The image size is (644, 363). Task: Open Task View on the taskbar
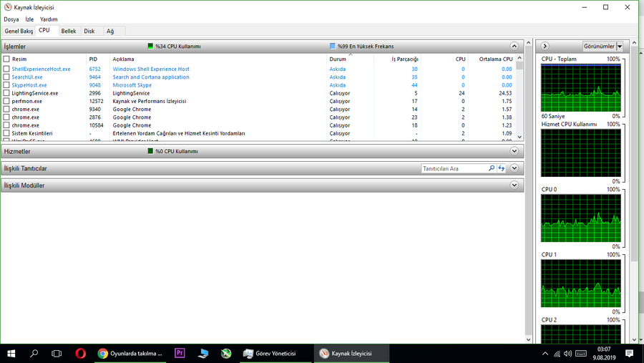coord(57,353)
